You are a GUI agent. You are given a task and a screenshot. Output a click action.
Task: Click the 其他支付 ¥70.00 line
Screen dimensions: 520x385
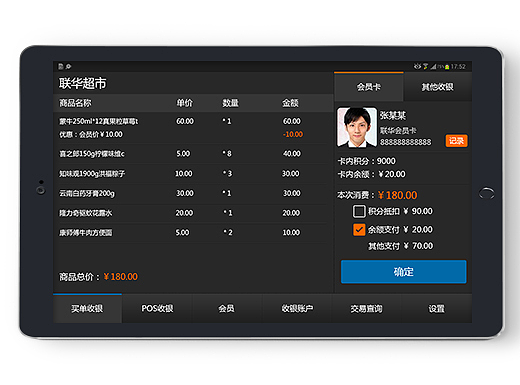[400, 246]
